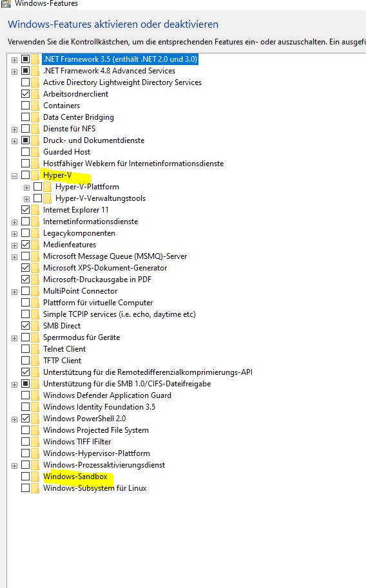Click the folder icon next to SMB Direct
The width and height of the screenshot is (366, 588).
[x=35, y=326]
